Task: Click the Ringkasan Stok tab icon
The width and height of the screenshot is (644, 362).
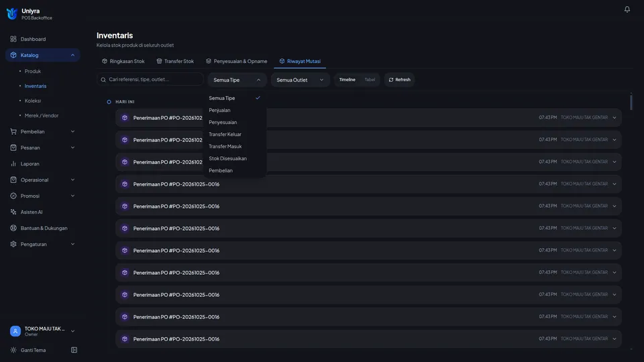Action: 105,61
